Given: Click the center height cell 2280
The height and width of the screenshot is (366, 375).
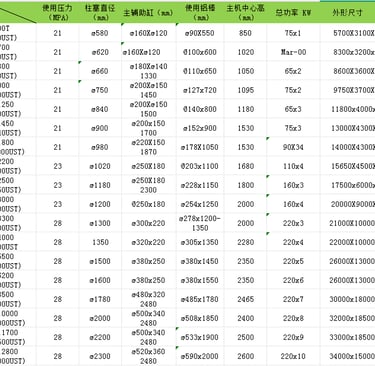Looking at the screenshot, I should pos(245,242).
